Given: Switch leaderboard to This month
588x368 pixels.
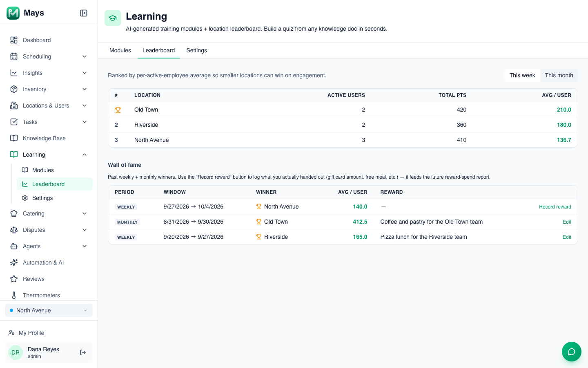Looking at the screenshot, I should click(559, 75).
